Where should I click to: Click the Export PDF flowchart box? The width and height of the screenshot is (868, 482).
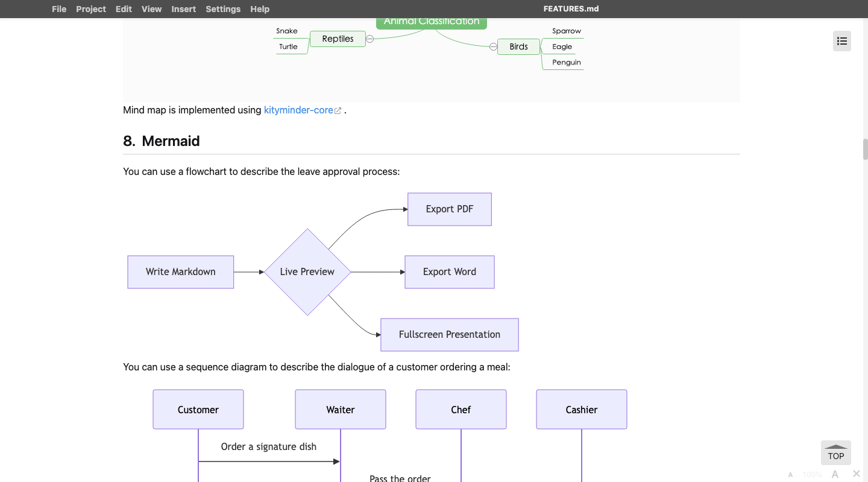[450, 209]
